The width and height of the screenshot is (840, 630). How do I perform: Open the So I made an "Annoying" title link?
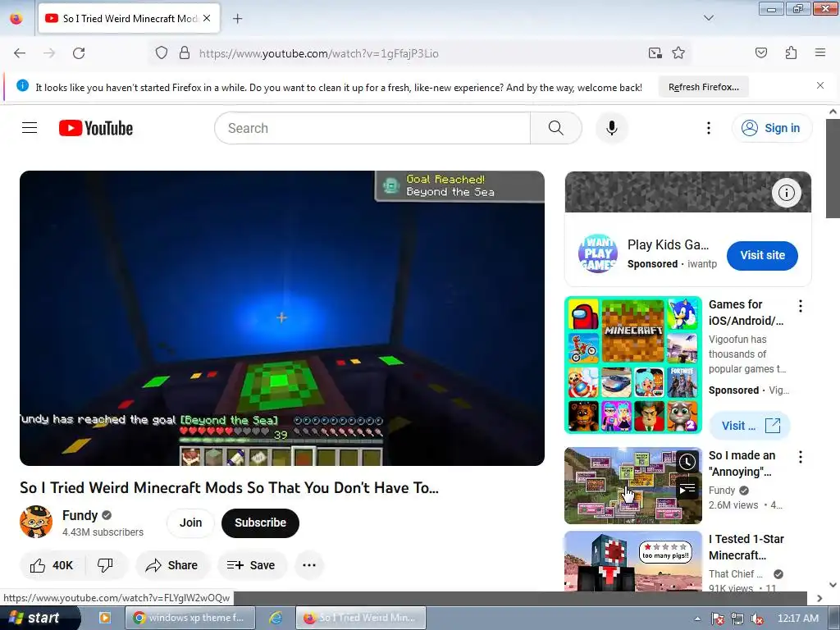[x=742, y=463]
